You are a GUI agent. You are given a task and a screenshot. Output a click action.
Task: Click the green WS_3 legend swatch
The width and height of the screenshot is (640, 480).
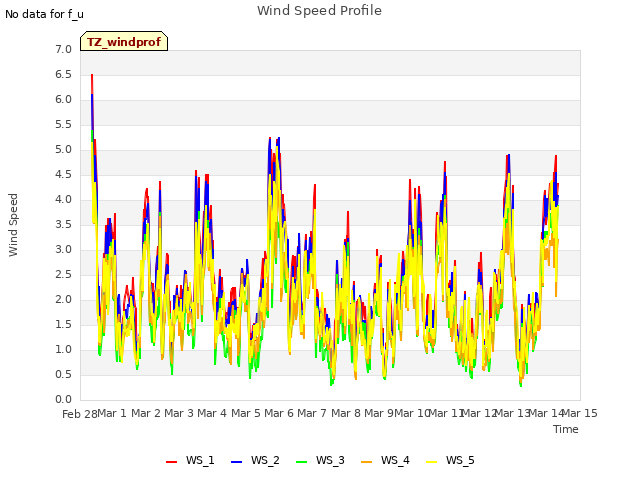tap(302, 462)
